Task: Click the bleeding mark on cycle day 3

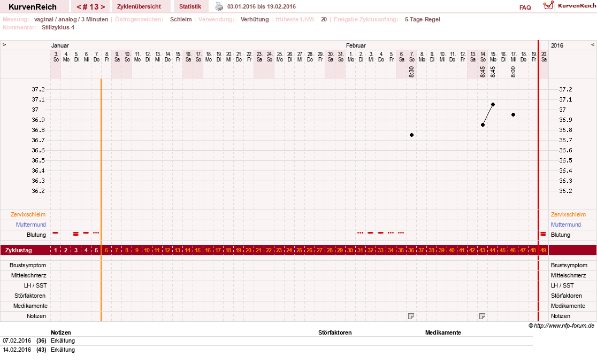Action: click(x=76, y=234)
